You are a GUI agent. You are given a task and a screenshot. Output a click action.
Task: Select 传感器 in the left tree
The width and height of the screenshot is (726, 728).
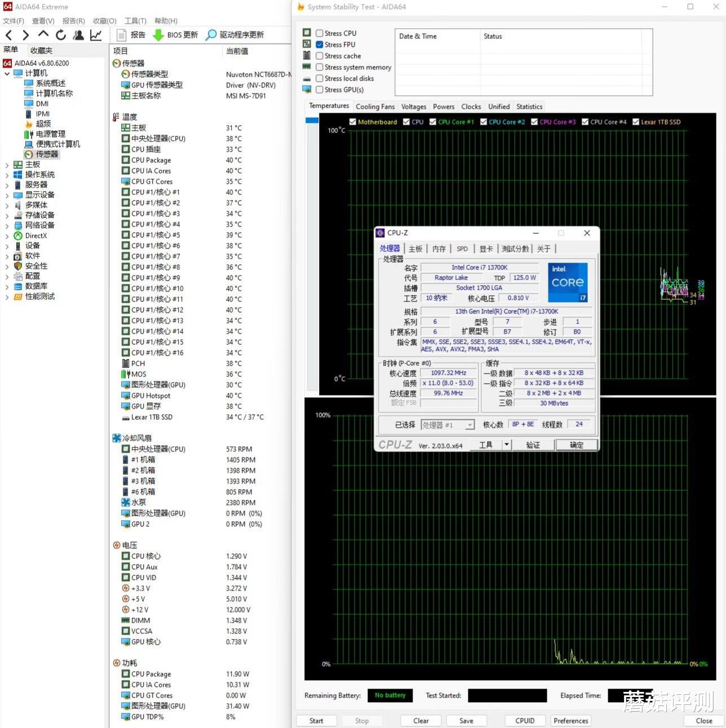tap(47, 154)
